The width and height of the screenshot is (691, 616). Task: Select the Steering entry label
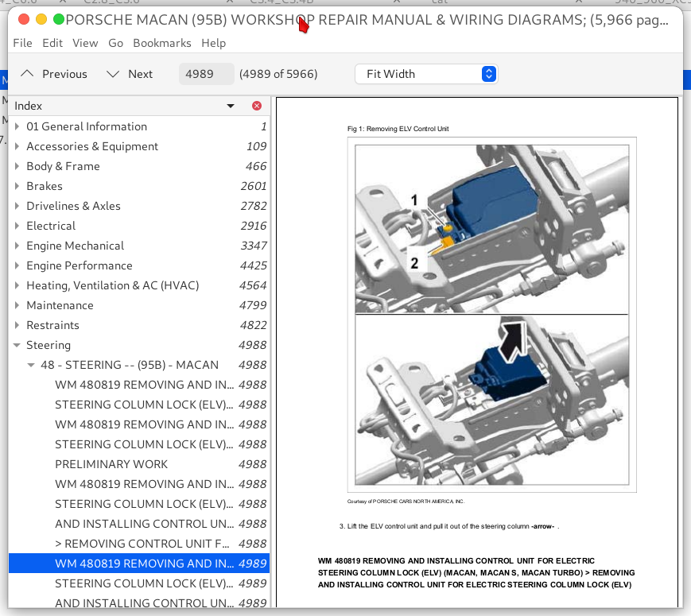[49, 345]
